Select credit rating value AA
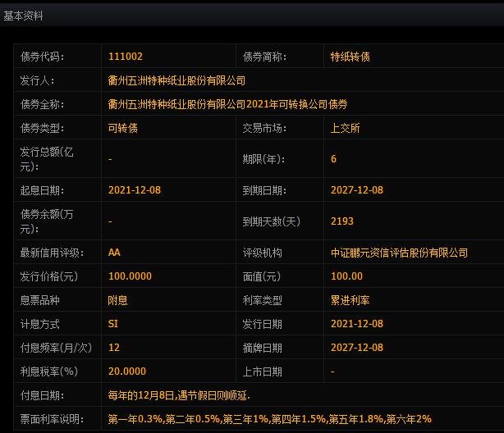 point(114,252)
